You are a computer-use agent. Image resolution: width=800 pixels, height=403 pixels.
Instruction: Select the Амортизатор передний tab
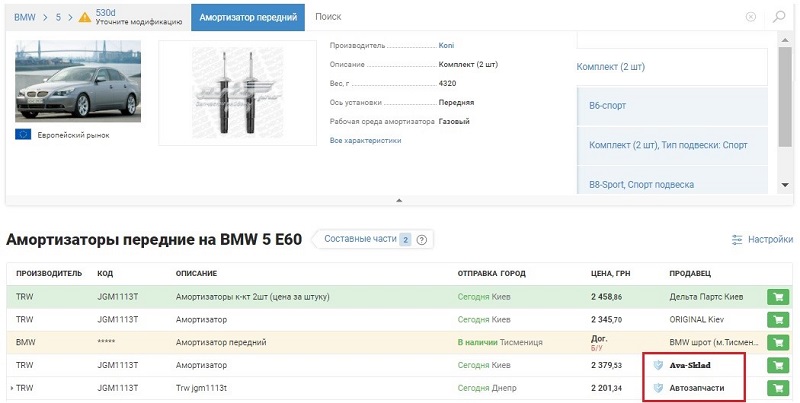click(248, 18)
